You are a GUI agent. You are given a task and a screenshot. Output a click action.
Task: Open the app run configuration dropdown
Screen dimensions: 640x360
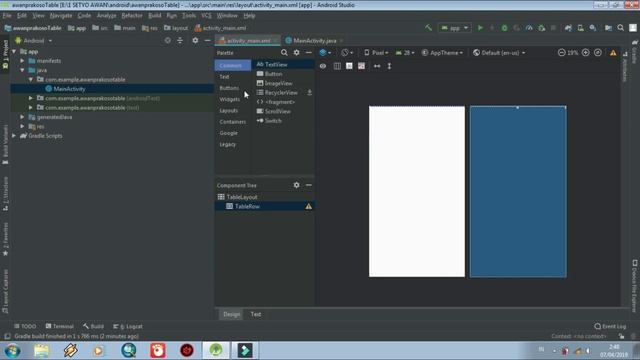455,28
